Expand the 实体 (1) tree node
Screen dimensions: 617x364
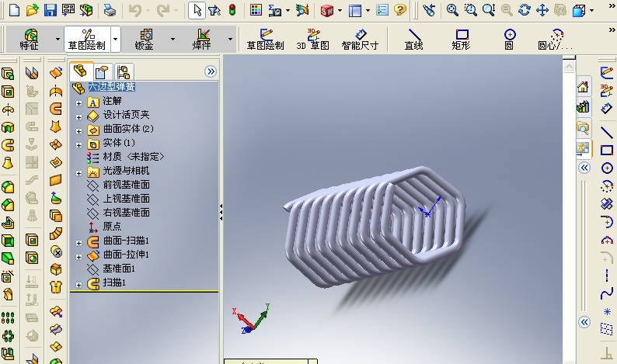pyautogui.click(x=78, y=145)
